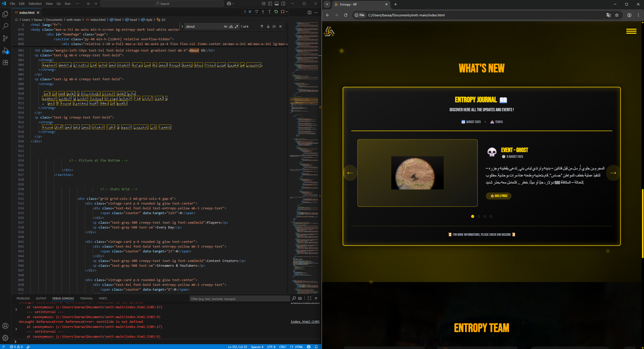Image resolution: width=644 pixels, height=349 pixels.
Task: Split the editor to the right
Action: 309,12
